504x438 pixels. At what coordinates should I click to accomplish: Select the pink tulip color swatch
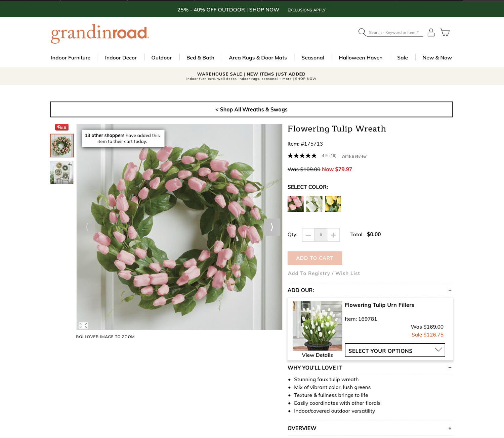pyautogui.click(x=296, y=204)
